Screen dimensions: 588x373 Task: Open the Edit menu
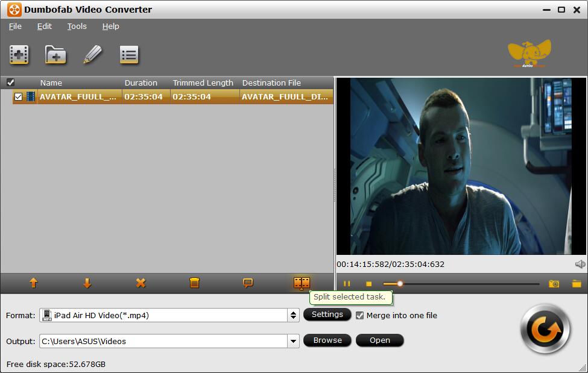(x=45, y=27)
